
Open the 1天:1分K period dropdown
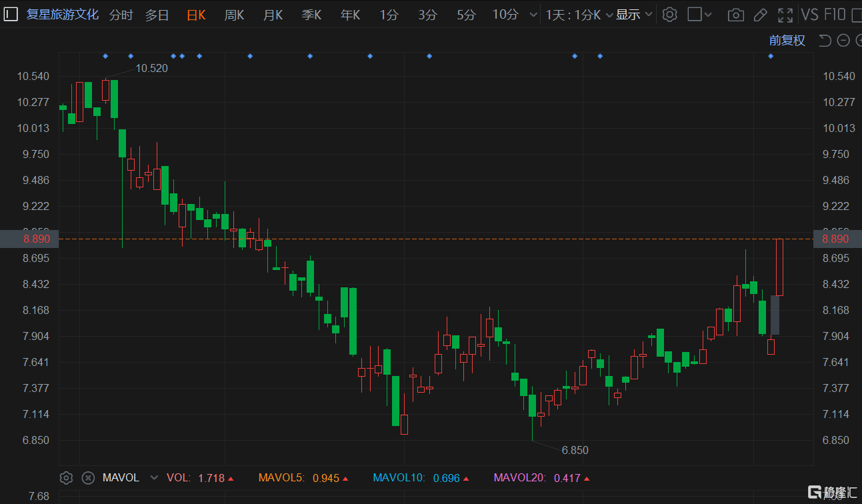579,15
